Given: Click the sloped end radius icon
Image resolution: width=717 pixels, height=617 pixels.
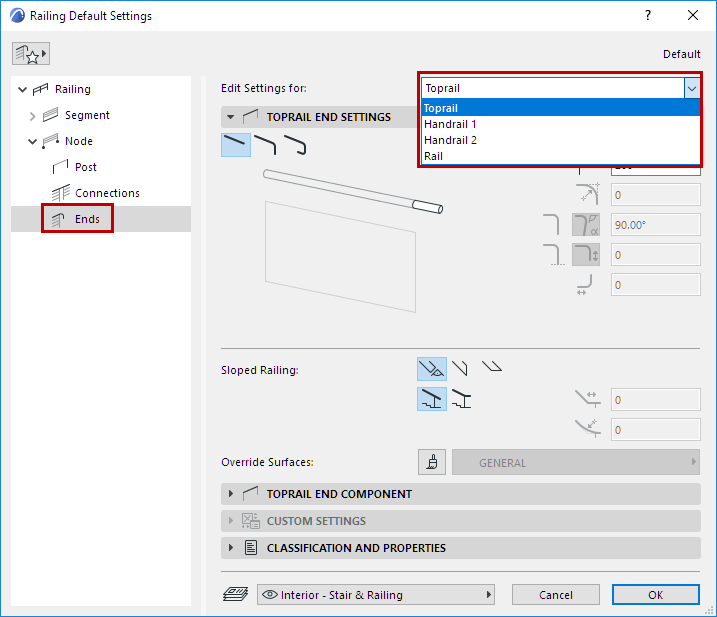Looking at the screenshot, I should (588, 429).
